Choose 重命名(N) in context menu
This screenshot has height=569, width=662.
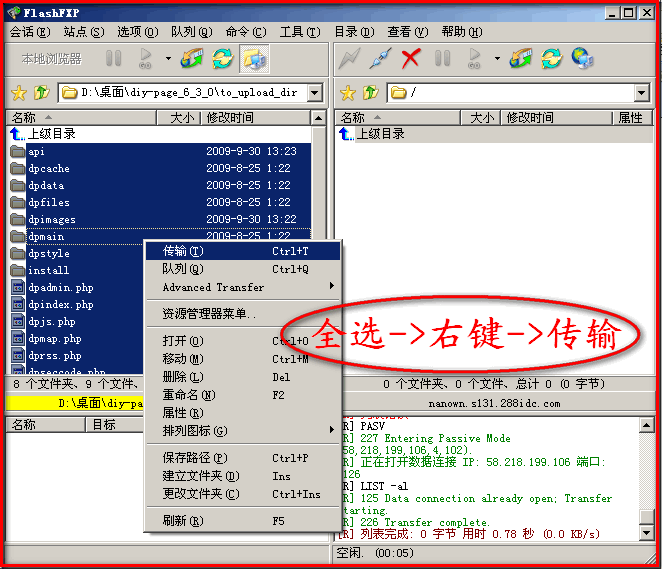click(x=243, y=395)
